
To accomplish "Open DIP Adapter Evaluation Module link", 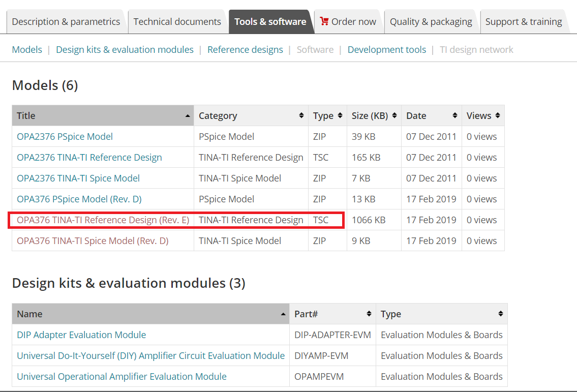I will tap(81, 335).
